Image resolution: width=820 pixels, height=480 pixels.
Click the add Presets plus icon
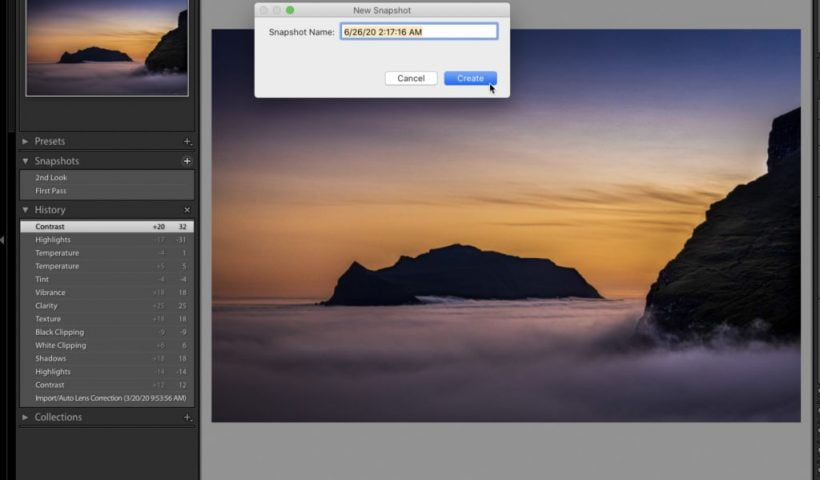click(x=186, y=142)
